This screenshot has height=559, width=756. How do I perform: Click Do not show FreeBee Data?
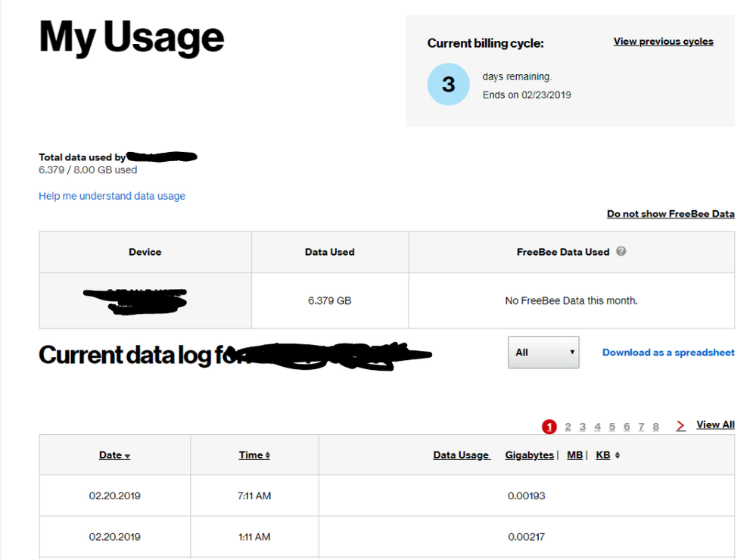[670, 214]
